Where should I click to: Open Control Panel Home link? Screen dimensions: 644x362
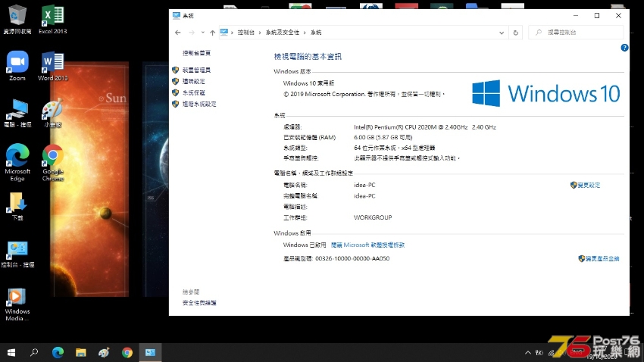click(x=196, y=53)
